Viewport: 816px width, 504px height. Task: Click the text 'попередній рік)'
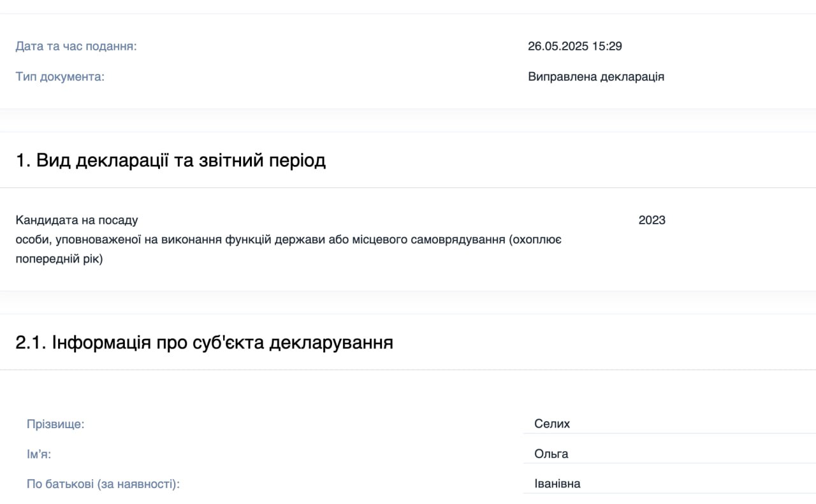[x=59, y=260]
